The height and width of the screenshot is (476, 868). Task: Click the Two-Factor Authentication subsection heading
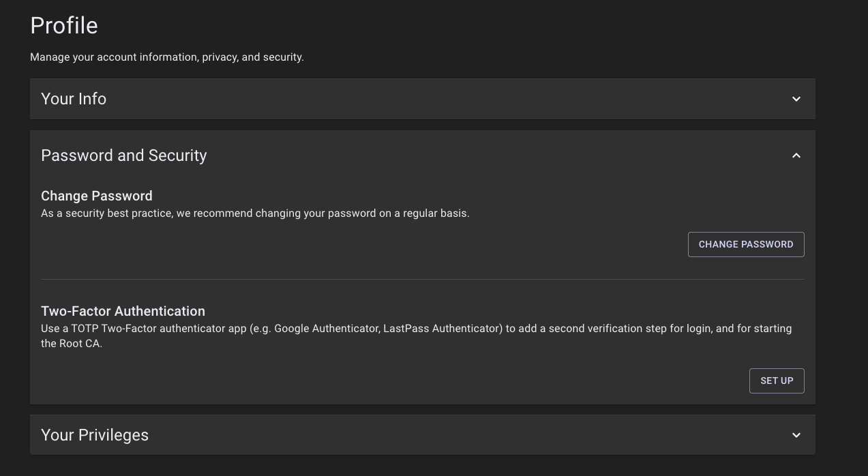point(123,311)
